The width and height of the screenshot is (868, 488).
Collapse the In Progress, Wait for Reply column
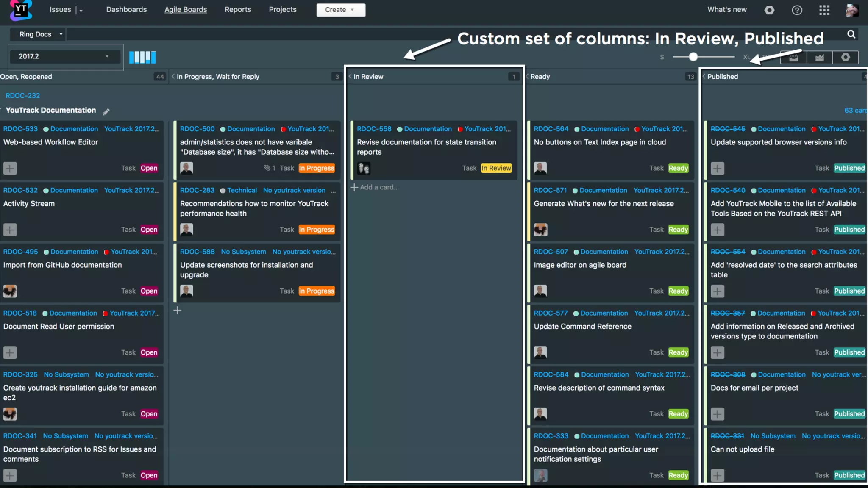[x=173, y=77]
